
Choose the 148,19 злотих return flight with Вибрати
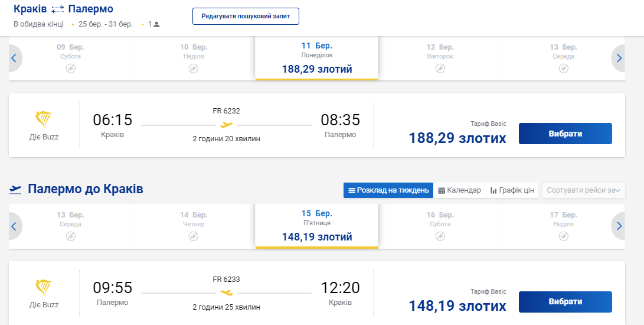[565, 301]
